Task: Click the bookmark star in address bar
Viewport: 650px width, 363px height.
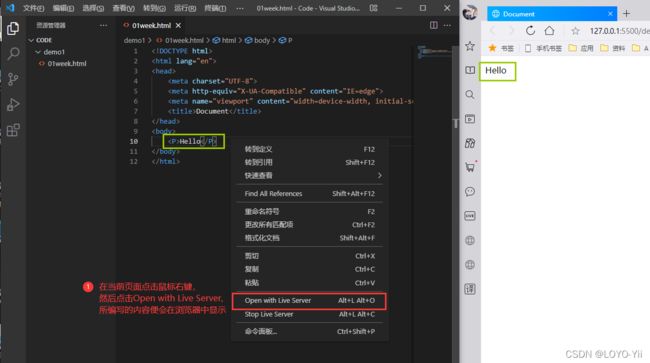Action: (x=575, y=31)
